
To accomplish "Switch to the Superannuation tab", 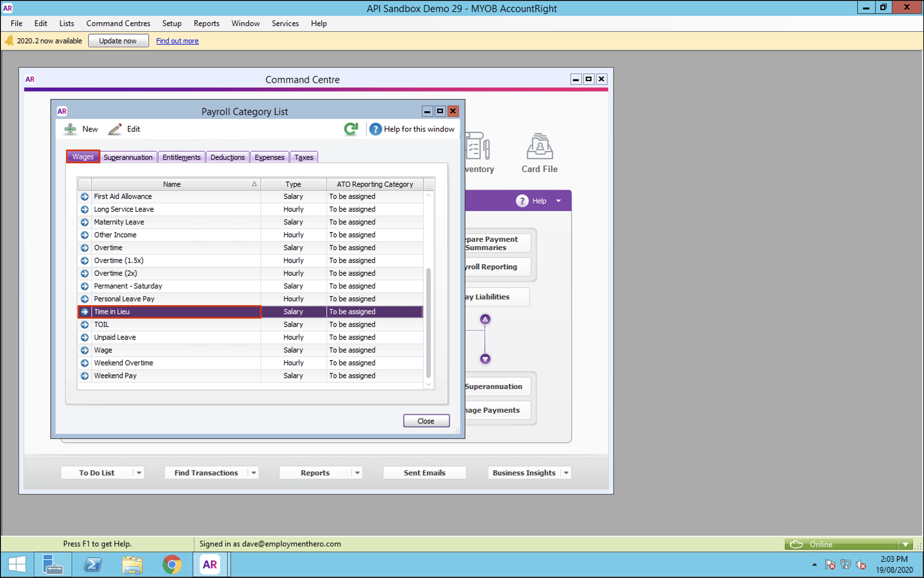I will (x=128, y=157).
